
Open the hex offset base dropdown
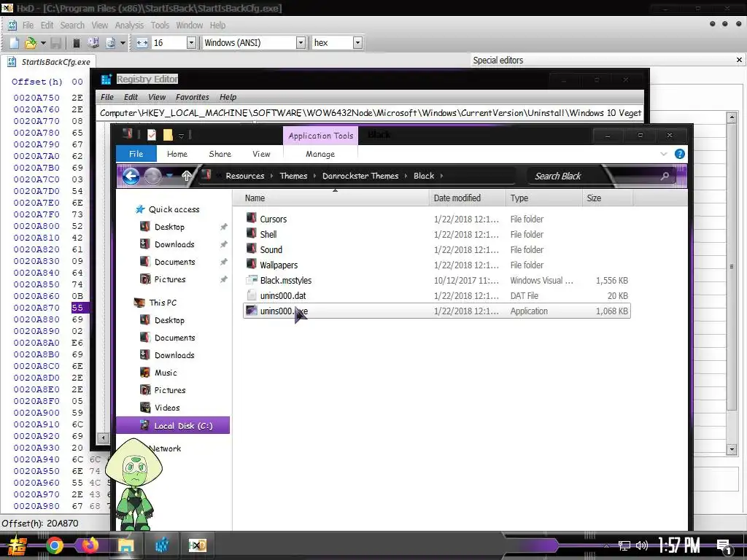click(x=357, y=43)
